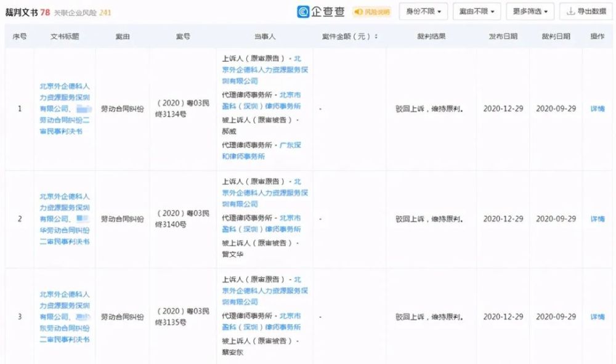616x364 pixels.
Task: Click case number （2020）粤03民终3135号
Action: [x=182, y=317]
